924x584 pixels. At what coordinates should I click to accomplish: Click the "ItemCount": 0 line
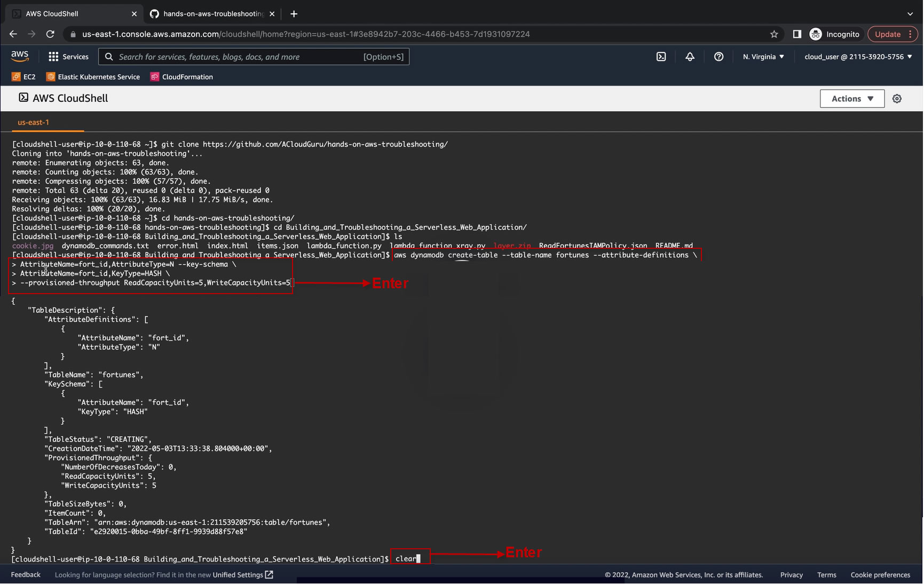75,514
